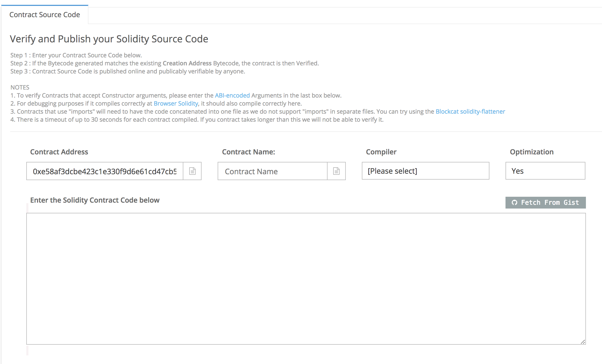Switch to the Contract Source Code tab
This screenshot has height=364, width=602.
[44, 15]
